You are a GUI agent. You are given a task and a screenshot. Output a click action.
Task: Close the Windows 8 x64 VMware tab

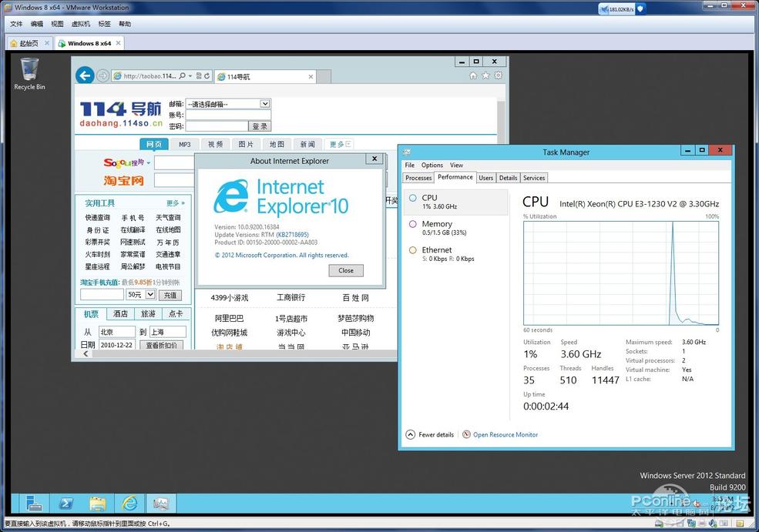118,43
